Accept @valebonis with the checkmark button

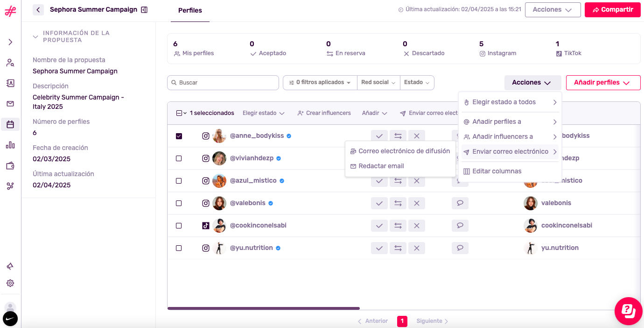pyautogui.click(x=379, y=203)
